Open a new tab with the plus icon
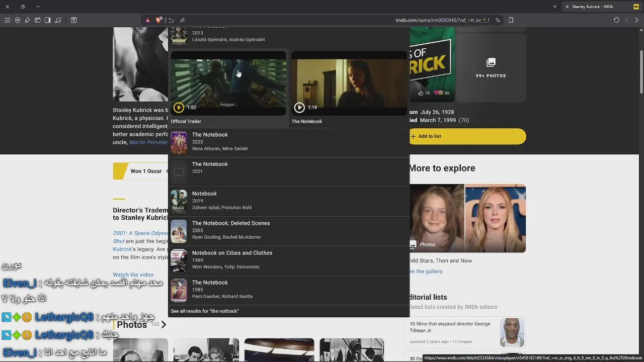This screenshot has width=644, height=362. (554, 7)
